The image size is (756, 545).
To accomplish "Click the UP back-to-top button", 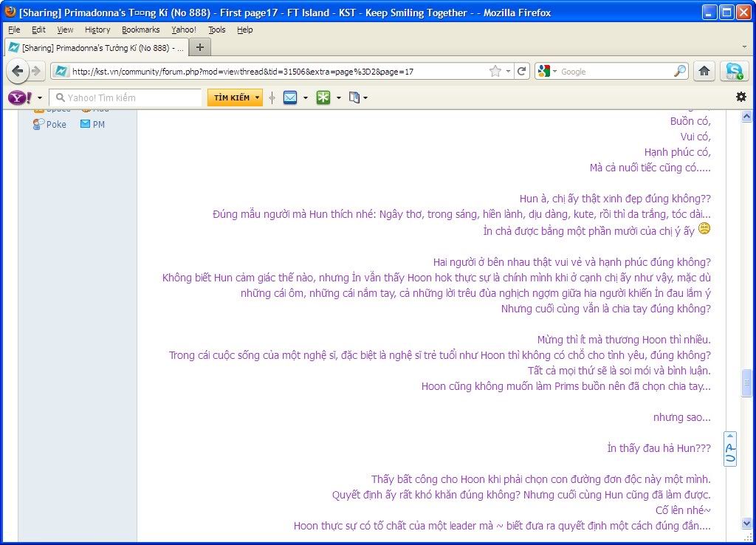I will [x=730, y=449].
